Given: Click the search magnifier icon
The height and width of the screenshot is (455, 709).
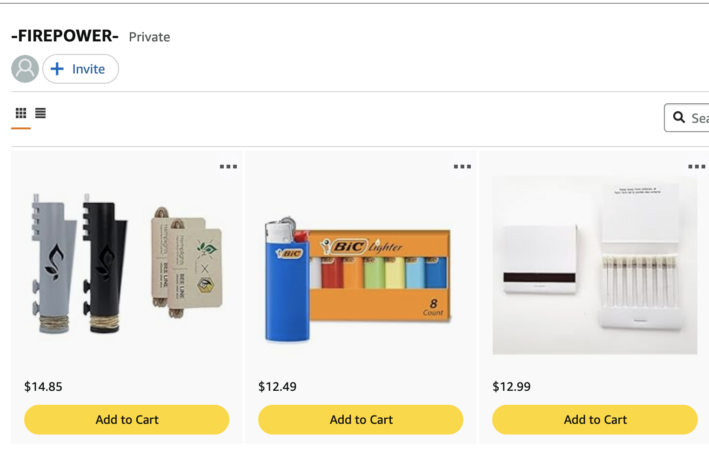Looking at the screenshot, I should click(679, 118).
